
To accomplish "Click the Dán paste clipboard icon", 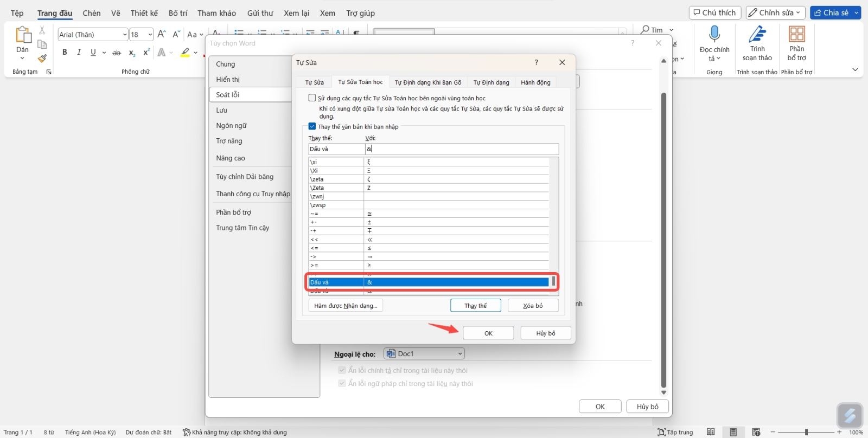I will click(x=23, y=35).
